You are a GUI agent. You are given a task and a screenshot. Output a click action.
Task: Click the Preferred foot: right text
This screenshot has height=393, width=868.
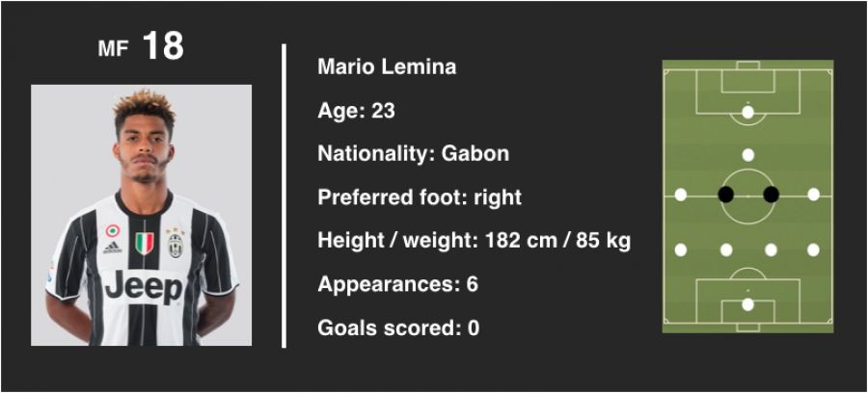(420, 197)
